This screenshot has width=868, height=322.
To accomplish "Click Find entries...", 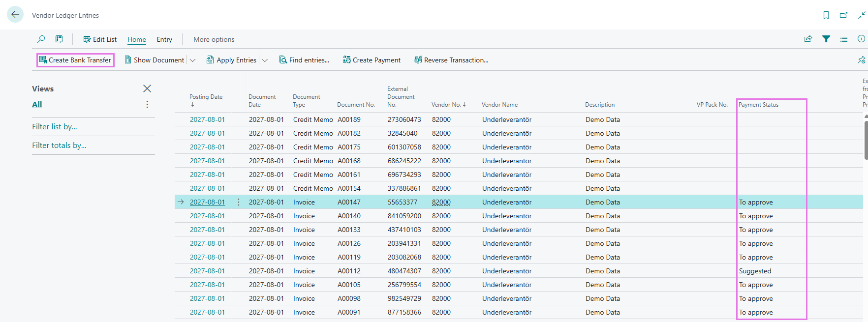I will 304,60.
